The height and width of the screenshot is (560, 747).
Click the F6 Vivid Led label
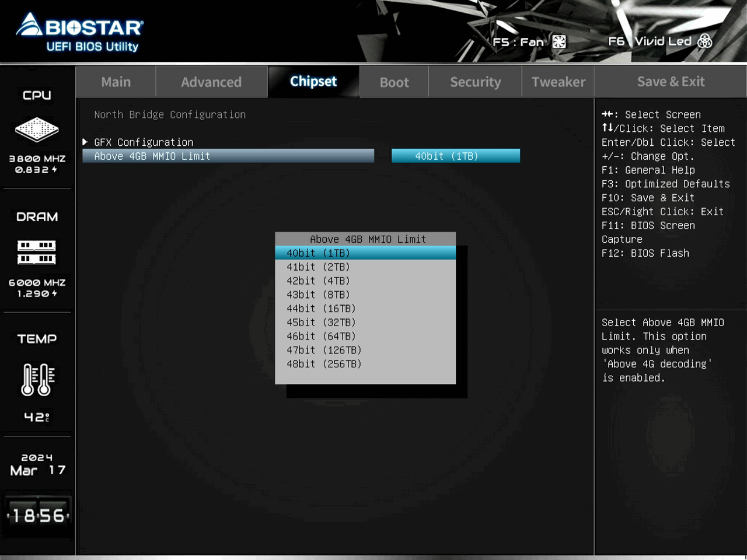click(650, 41)
